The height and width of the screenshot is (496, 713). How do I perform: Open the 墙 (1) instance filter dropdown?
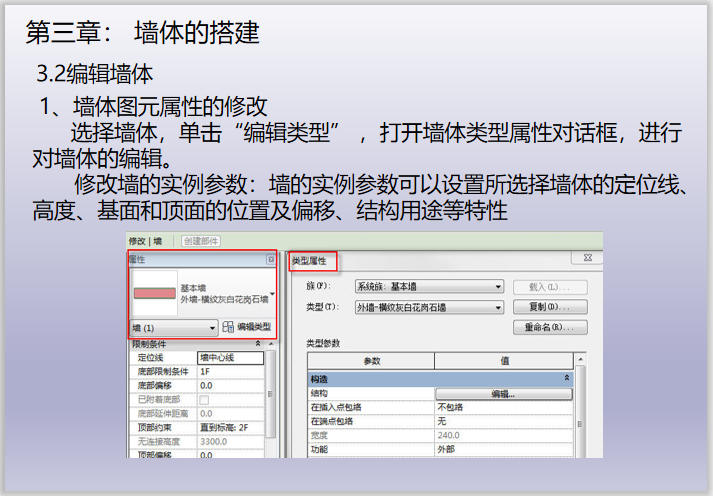tap(212, 327)
